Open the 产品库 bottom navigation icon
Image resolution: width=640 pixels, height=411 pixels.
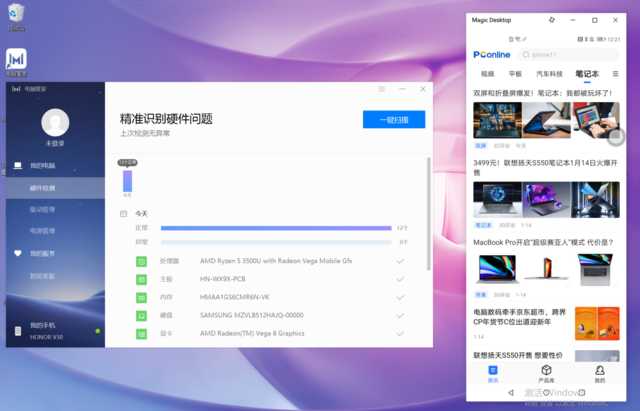pos(546,373)
